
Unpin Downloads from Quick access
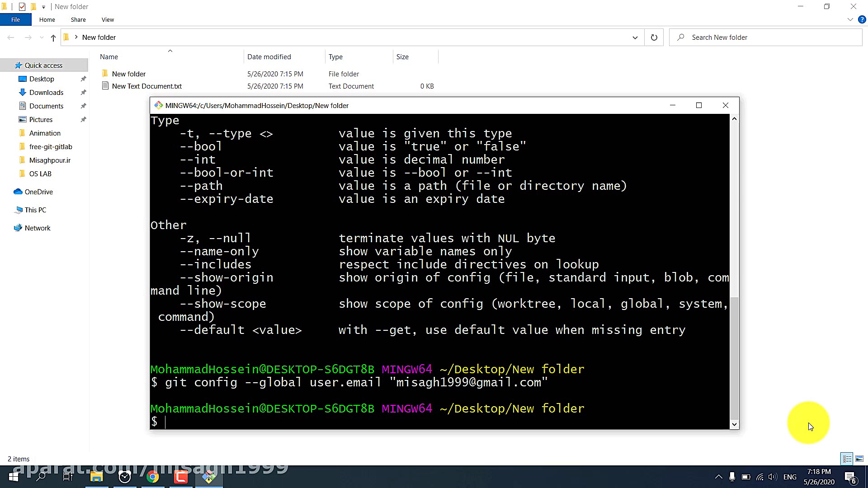point(83,92)
